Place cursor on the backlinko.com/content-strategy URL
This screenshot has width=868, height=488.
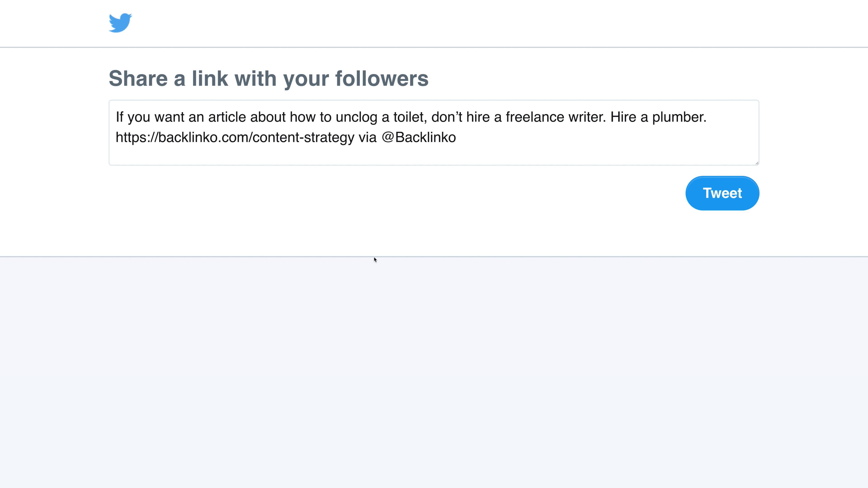tap(235, 137)
